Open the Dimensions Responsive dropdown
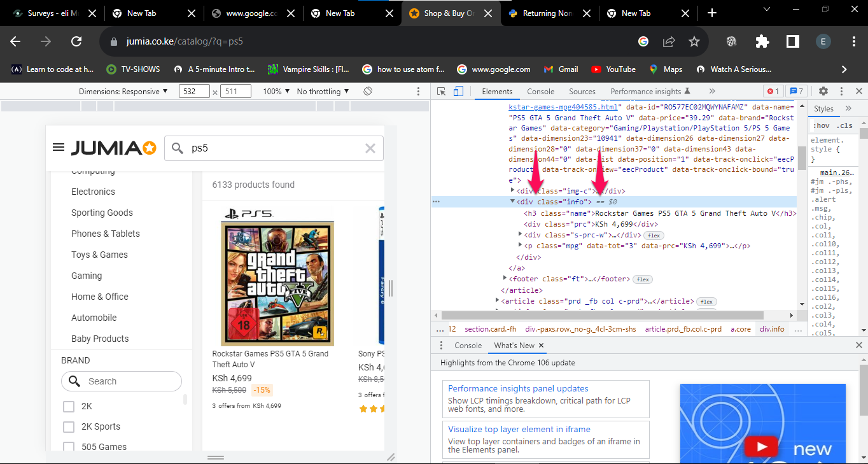This screenshot has height=464, width=868. click(x=123, y=91)
